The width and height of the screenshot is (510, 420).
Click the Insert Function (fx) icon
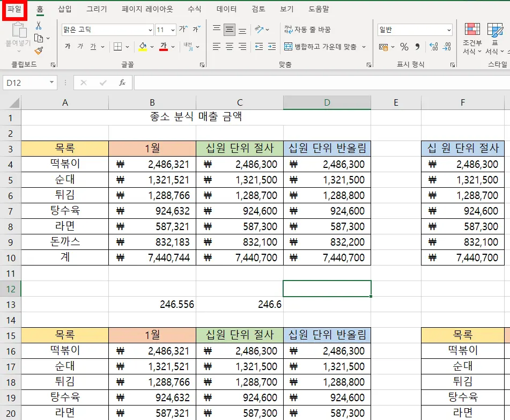point(121,83)
